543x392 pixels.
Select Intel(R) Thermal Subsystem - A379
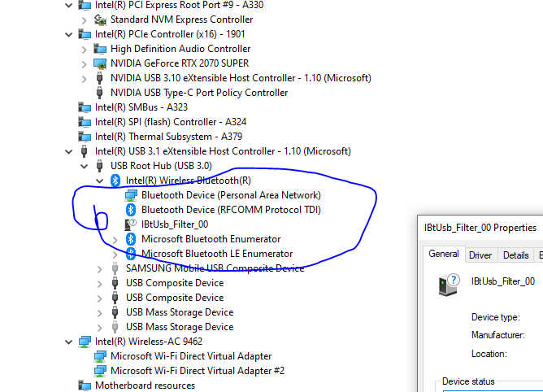(x=168, y=137)
